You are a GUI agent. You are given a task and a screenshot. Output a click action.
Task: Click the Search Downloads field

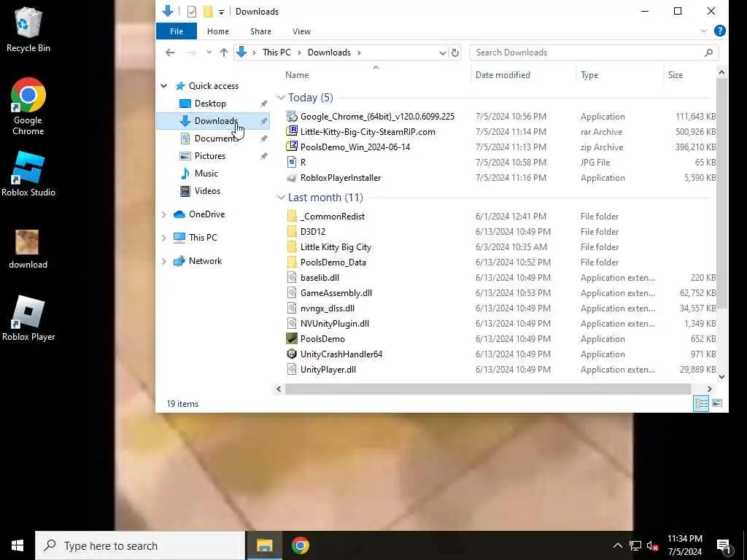[594, 52]
